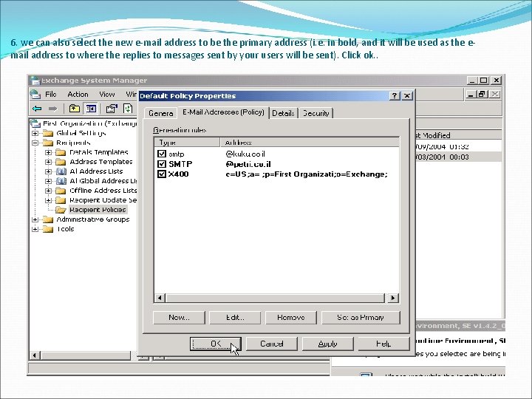
Task: Open the Properties toolbar icon
Action: [x=112, y=109]
